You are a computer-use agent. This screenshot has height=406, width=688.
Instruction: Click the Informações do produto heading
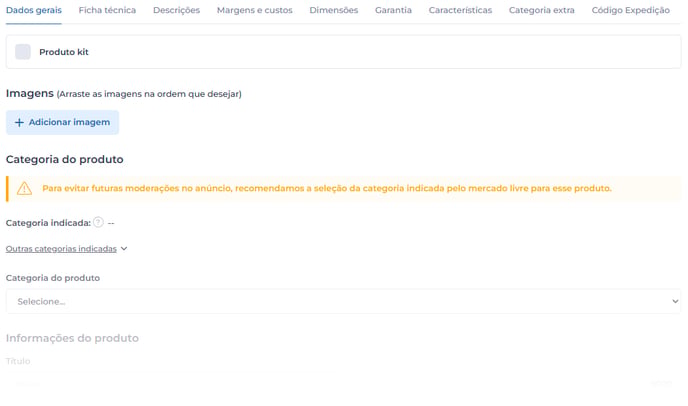[72, 338]
